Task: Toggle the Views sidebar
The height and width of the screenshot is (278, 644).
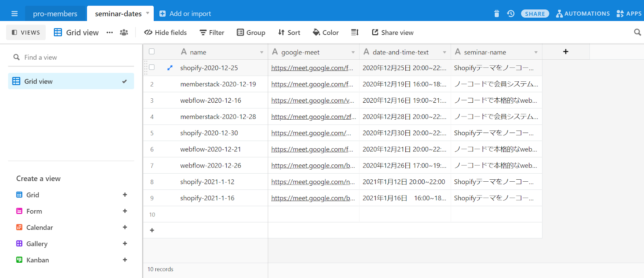Action: 26,32
